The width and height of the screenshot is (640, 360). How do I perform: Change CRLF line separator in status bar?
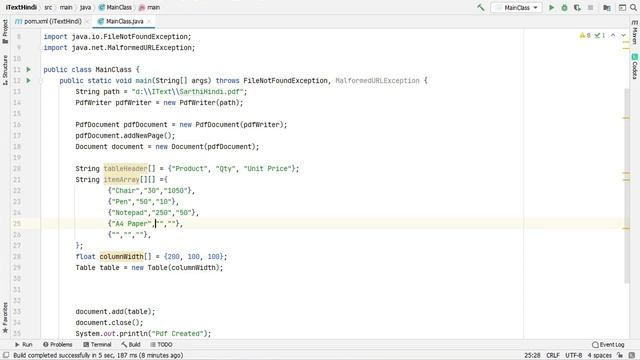tap(553, 356)
